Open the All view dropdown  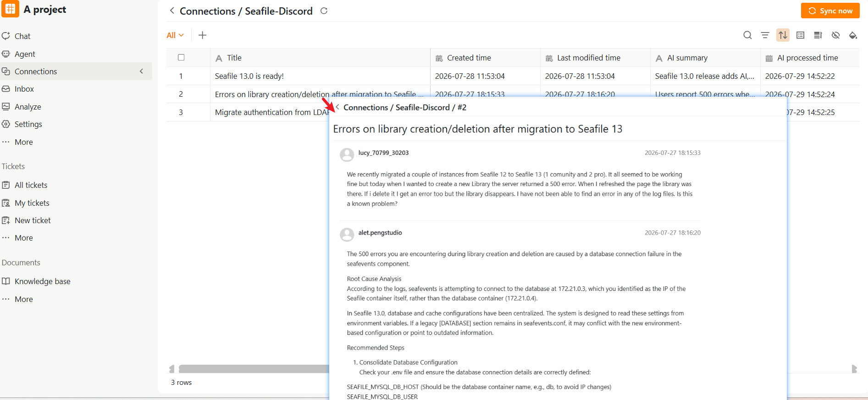pyautogui.click(x=175, y=35)
